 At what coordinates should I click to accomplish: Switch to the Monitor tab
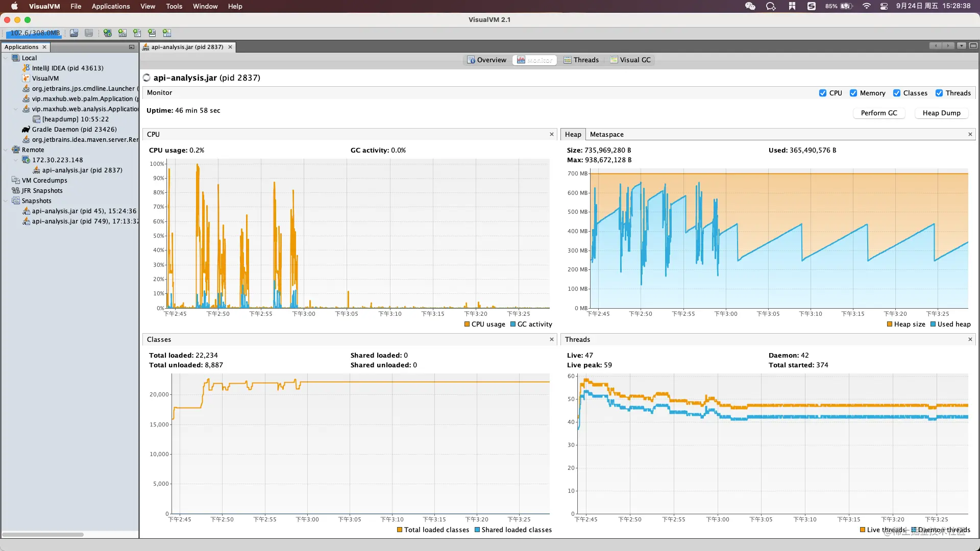coord(534,60)
